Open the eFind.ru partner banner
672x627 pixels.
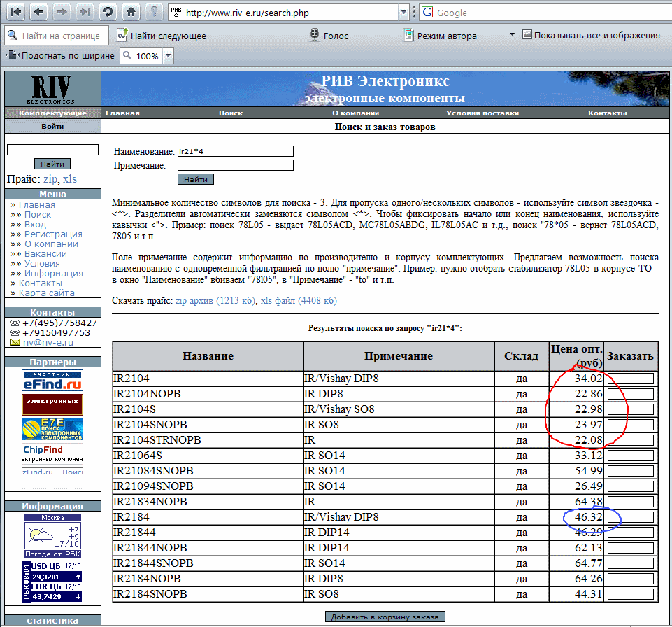[x=52, y=381]
